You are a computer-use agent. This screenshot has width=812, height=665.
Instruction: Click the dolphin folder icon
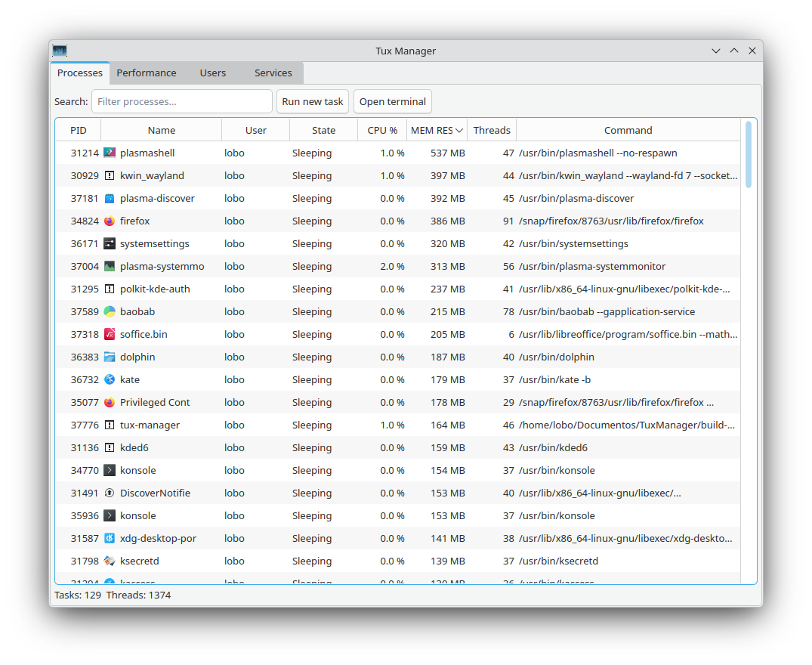110,357
